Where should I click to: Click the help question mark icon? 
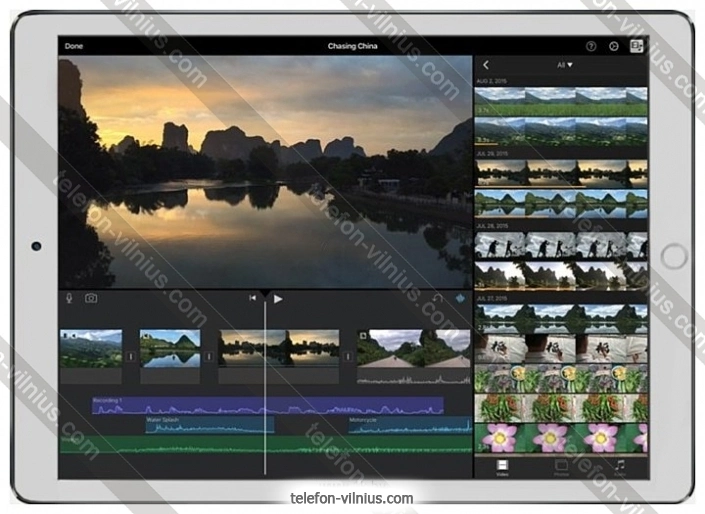(591, 46)
